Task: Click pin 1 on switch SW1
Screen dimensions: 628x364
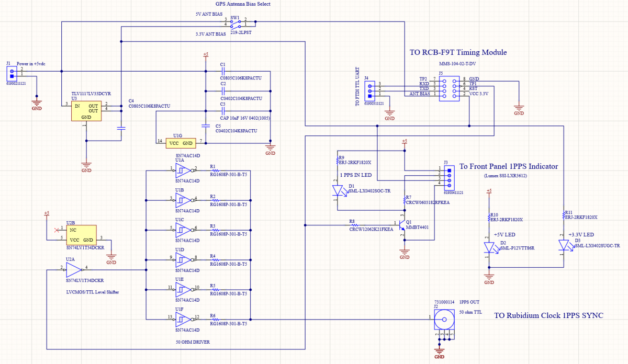Action: click(x=240, y=27)
